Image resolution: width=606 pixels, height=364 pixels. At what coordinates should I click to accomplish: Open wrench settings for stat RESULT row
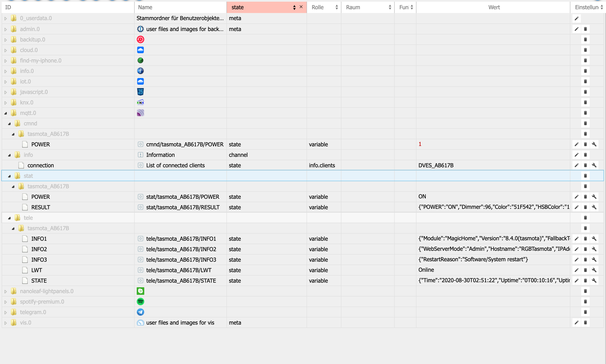click(594, 207)
